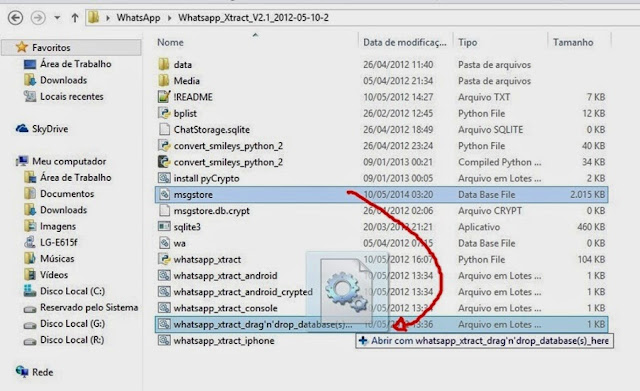Open Músicas folder in sidebar
This screenshot has width=640, height=391.
(57, 259)
